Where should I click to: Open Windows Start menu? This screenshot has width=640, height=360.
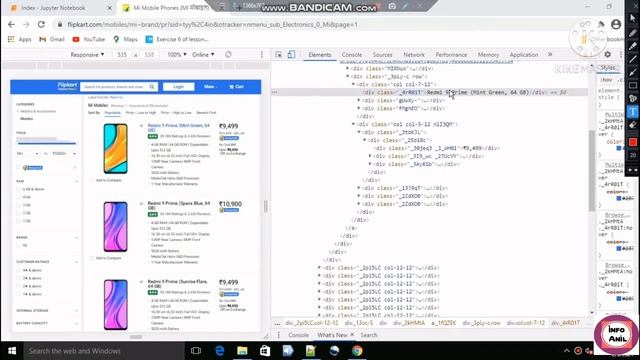12,351
